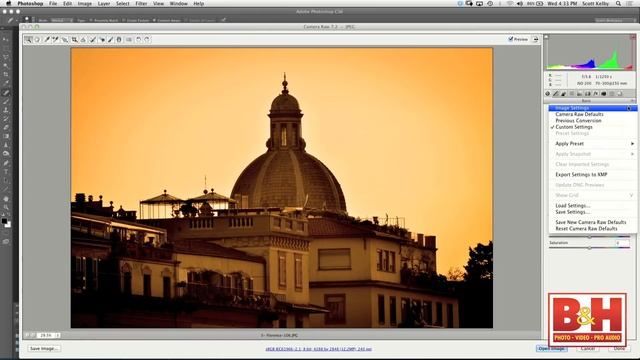640x360 pixels.
Task: Choose the checked Custom Settings entry
Action: 593,127
